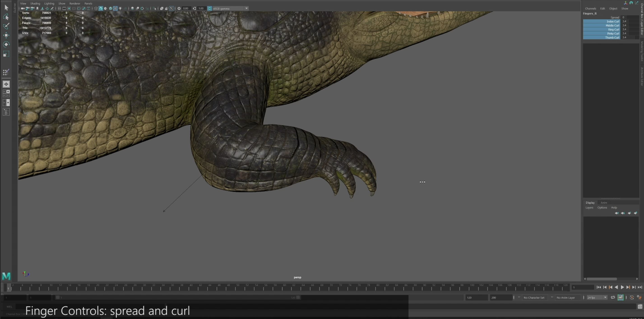Jump to previous keyframe
644x319 pixels.
(x=611, y=287)
